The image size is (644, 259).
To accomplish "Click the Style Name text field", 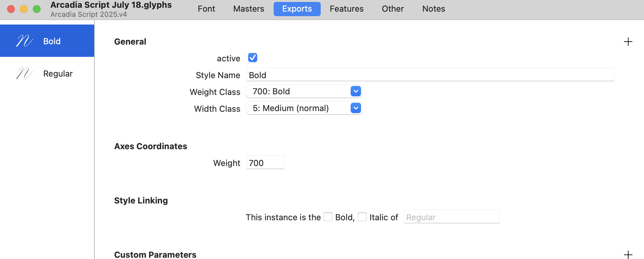I will (430, 75).
